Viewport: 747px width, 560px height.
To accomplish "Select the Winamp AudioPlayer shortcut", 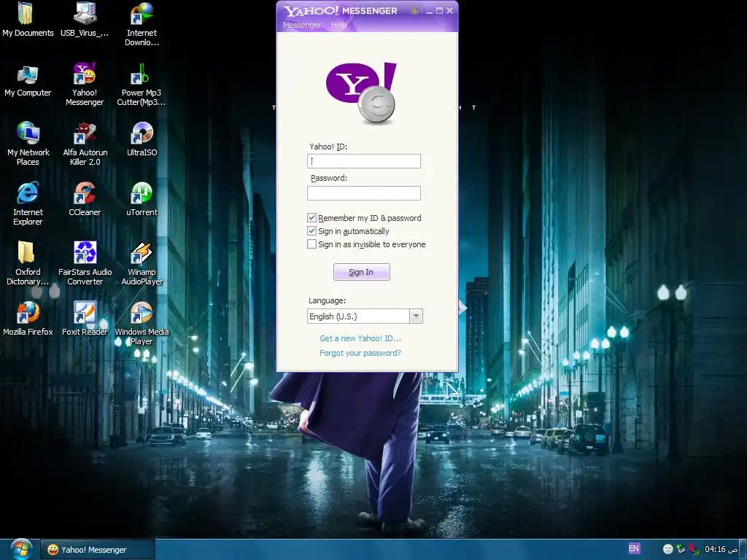I will point(142,264).
